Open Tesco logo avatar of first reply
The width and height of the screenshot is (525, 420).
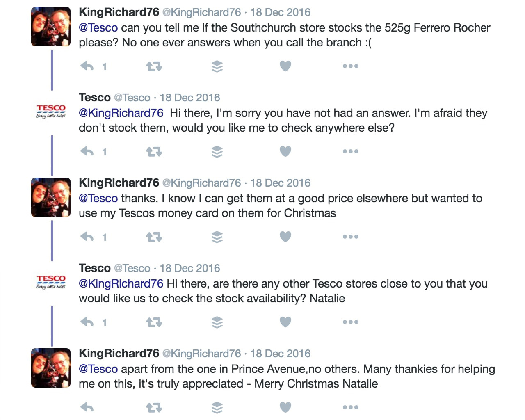pos(51,111)
